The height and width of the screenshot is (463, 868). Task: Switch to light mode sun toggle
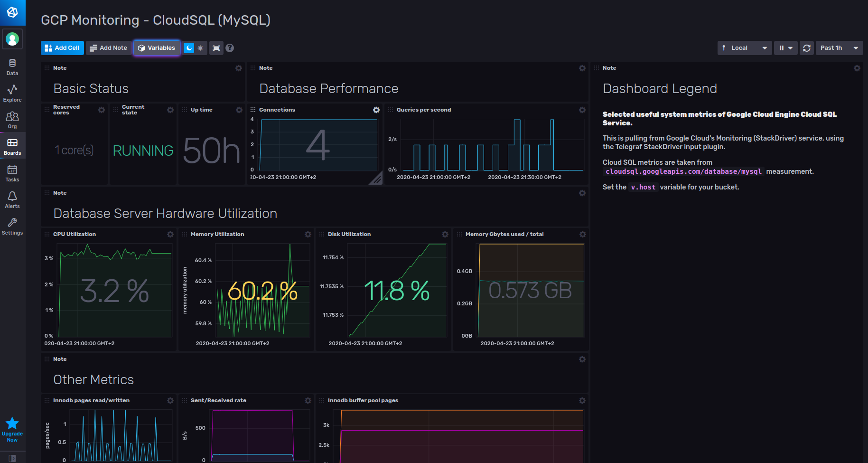click(201, 48)
